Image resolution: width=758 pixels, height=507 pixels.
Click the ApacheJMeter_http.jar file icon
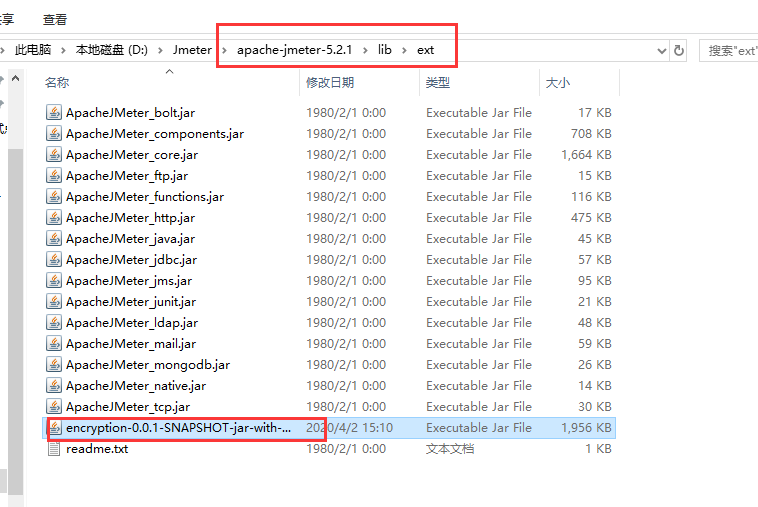54,218
